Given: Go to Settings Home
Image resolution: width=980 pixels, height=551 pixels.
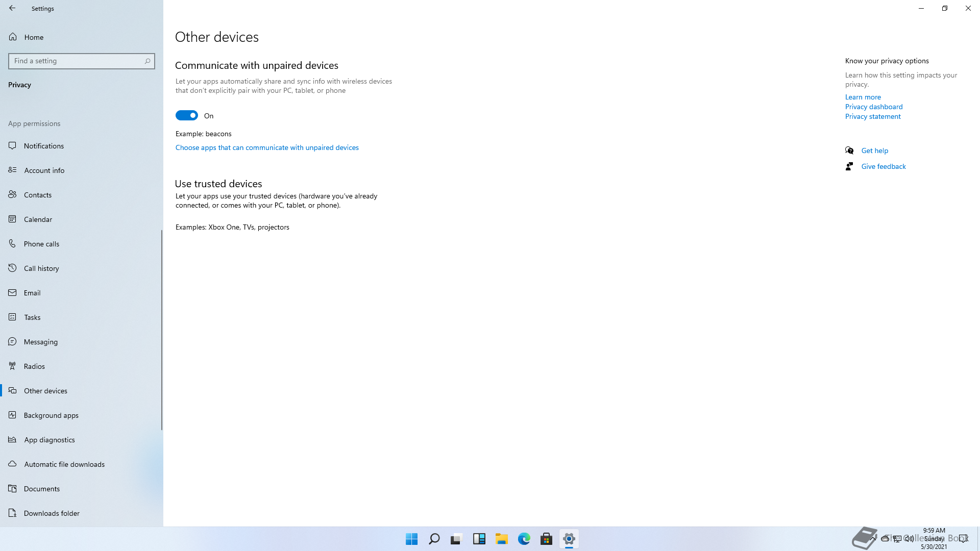Looking at the screenshot, I should coord(34,37).
